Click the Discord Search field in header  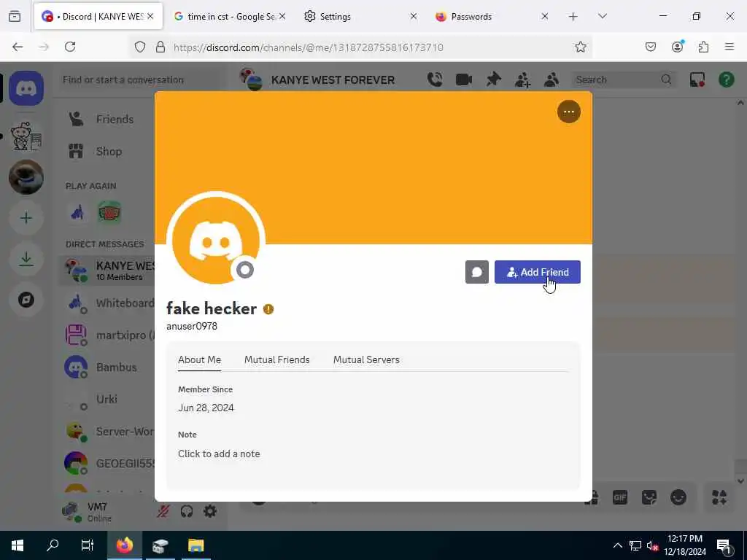pos(623,79)
